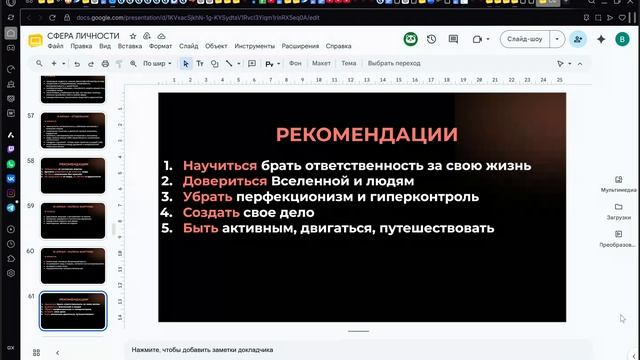Viewport: 640px width, 360px height.
Task: Open Мультимедиа side panel
Action: coord(618,184)
